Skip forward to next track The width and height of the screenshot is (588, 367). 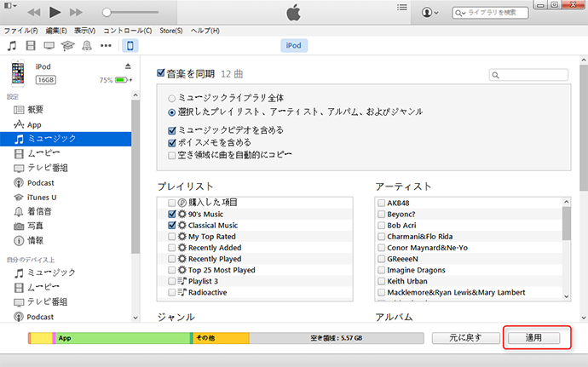76,13
